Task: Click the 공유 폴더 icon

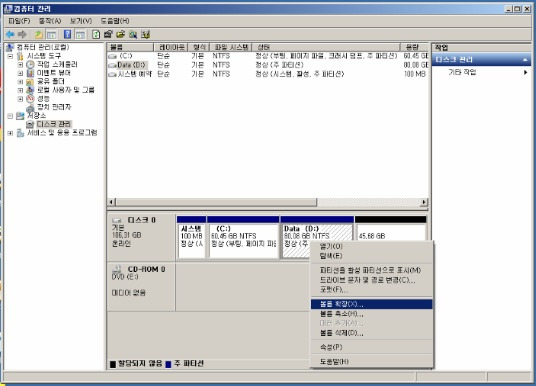Action: (x=30, y=81)
